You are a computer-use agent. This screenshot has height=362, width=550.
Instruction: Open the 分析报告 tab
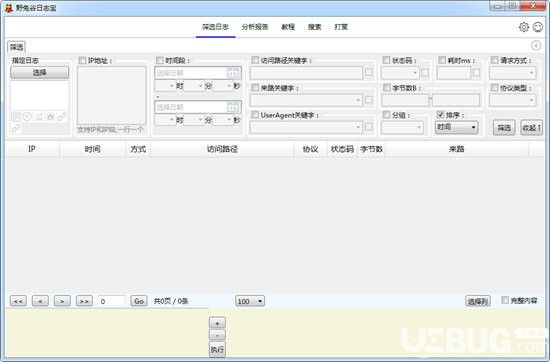(255, 27)
